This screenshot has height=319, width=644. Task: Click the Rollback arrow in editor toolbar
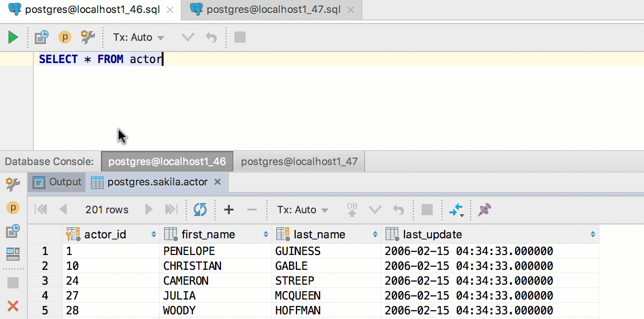point(211,37)
